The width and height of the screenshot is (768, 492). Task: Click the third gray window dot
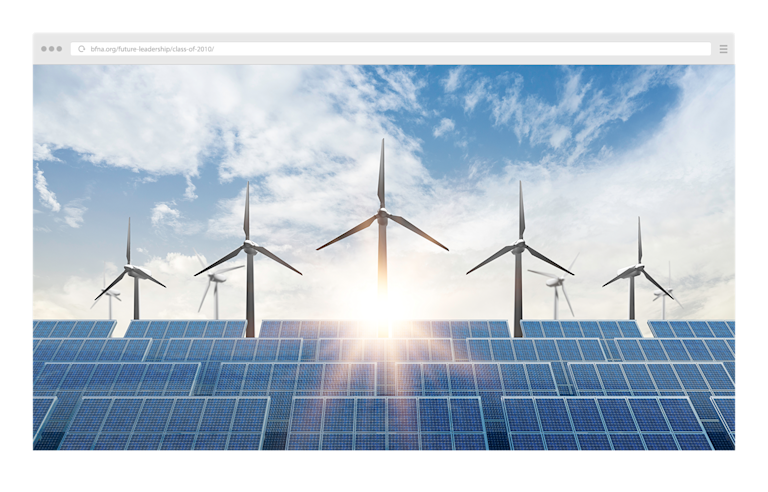tap(59, 49)
